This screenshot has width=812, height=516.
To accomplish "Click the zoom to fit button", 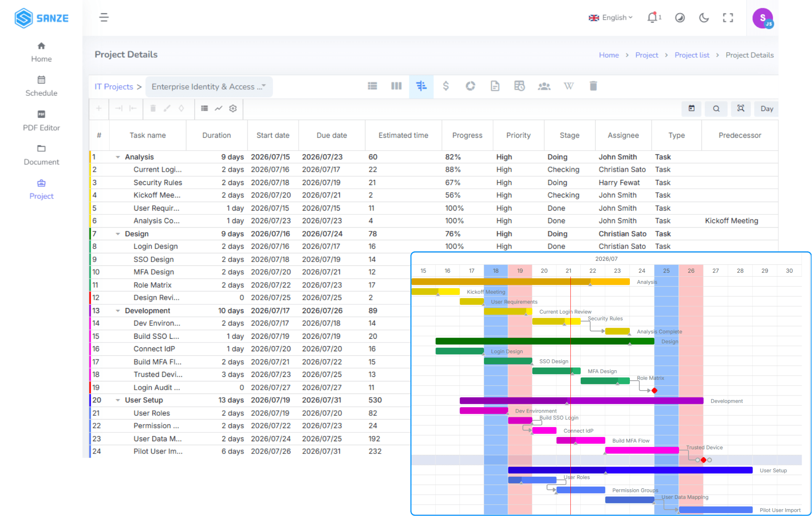I will point(740,109).
